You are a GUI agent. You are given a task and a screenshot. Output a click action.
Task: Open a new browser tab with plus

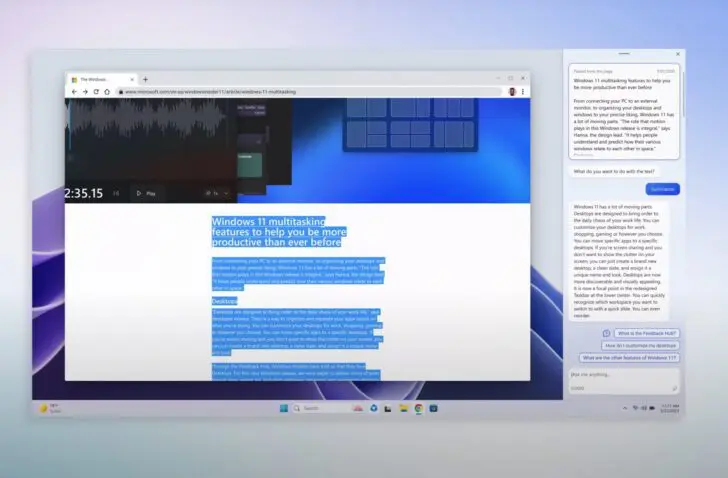145,79
